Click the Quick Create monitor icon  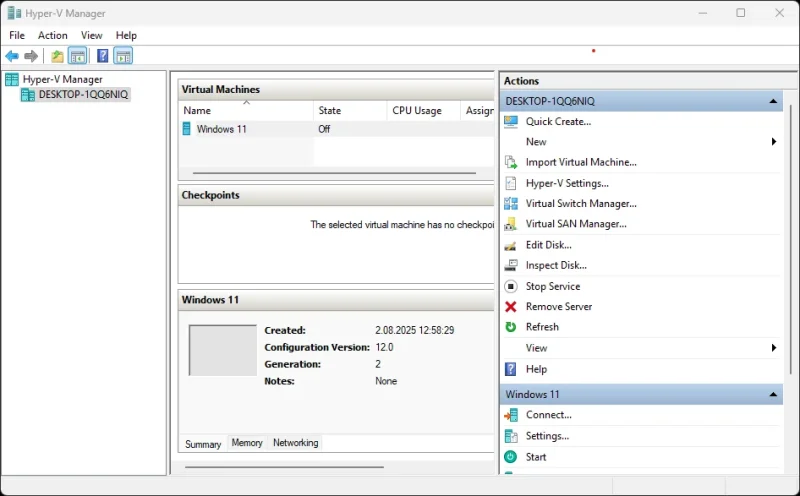tap(511, 121)
